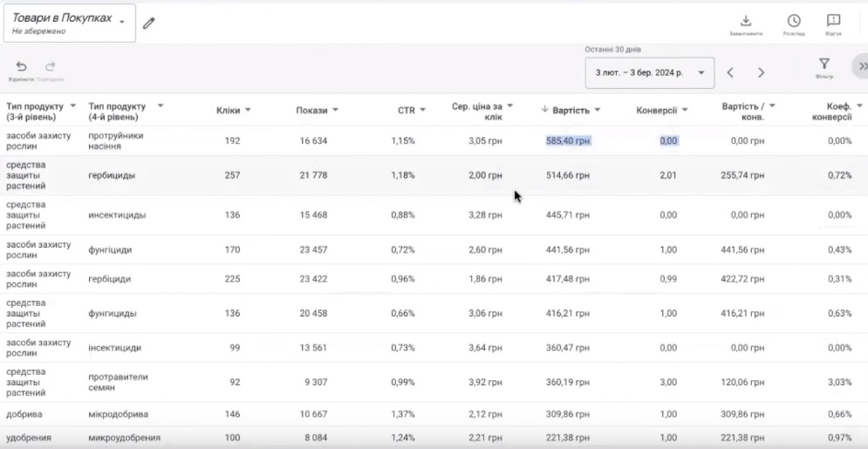Select the highlighted 585,40 грн cell
Viewport: 868px width, 449px height.
click(568, 140)
